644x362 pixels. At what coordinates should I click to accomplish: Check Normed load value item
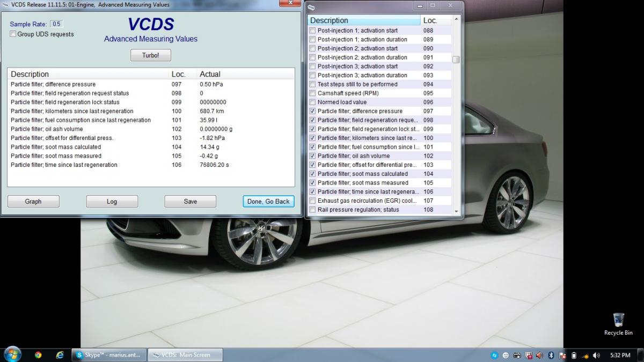tap(312, 102)
